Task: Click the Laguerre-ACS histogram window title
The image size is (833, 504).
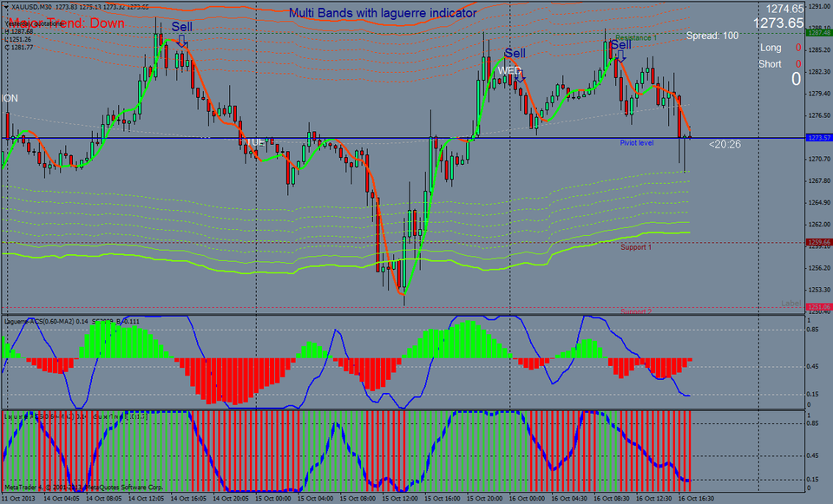Action: click(x=72, y=321)
